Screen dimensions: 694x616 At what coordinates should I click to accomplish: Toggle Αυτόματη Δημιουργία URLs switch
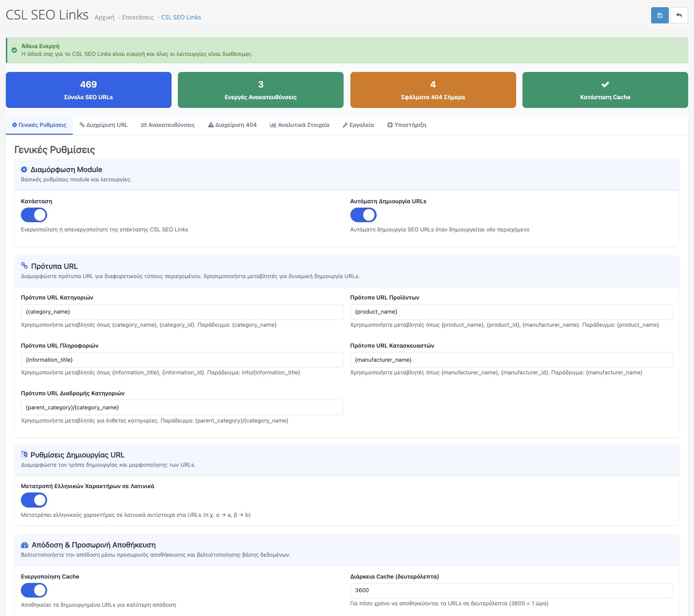point(364,215)
